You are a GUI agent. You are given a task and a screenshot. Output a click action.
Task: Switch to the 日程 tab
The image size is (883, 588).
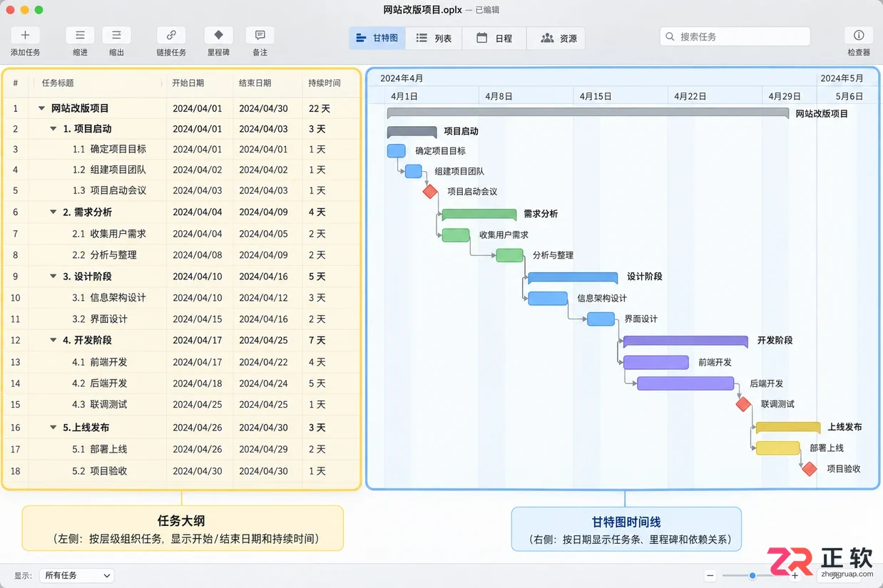(x=494, y=38)
